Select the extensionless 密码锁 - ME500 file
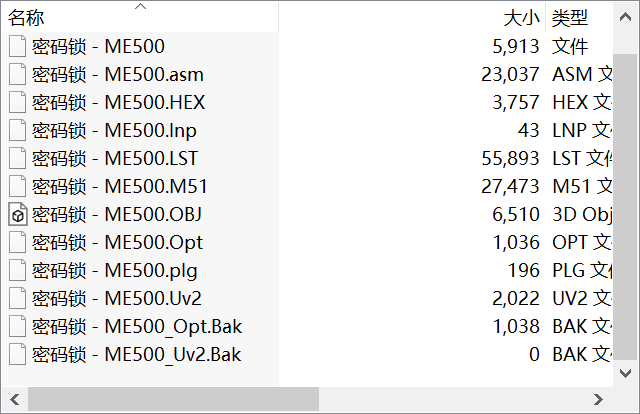Image resolution: width=640 pixels, height=414 pixels. (x=98, y=46)
